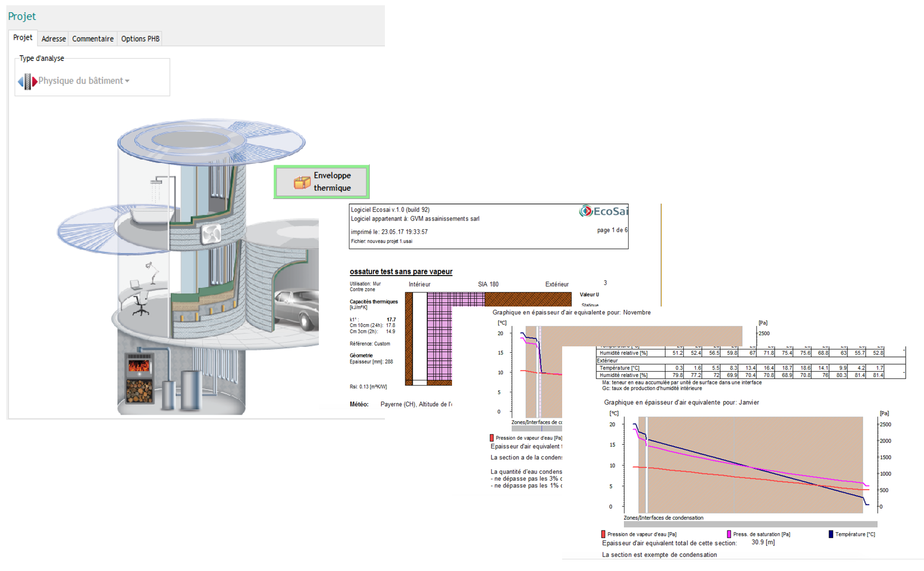Click 'Graphique en épaisseur d'air equivalente pour: Novembre'
Image resolution: width=924 pixels, height=571 pixels.
coord(572,312)
